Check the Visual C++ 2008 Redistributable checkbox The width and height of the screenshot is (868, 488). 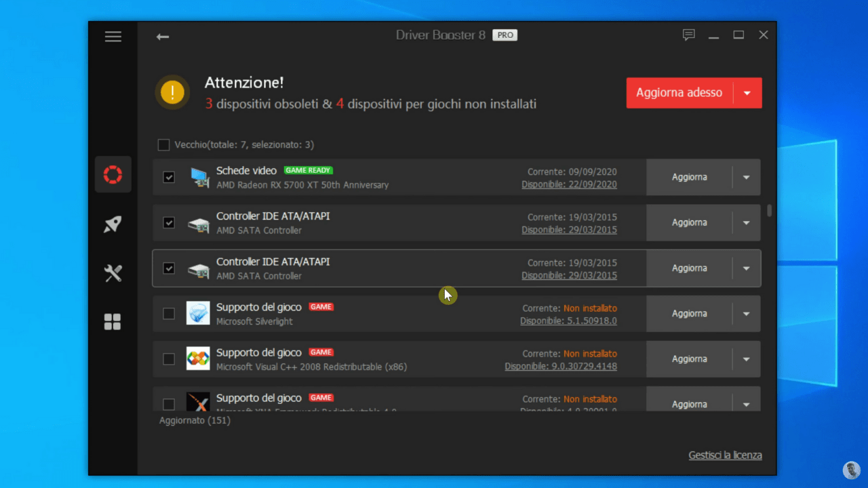(169, 359)
